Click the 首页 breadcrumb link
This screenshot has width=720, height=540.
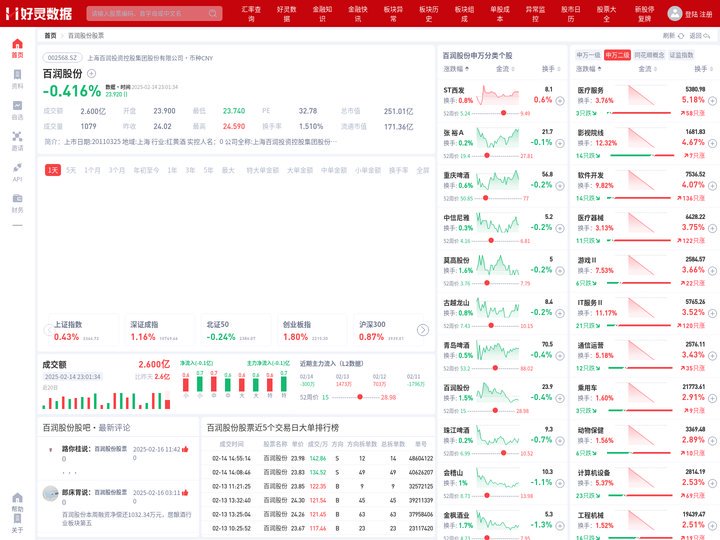[x=51, y=35]
